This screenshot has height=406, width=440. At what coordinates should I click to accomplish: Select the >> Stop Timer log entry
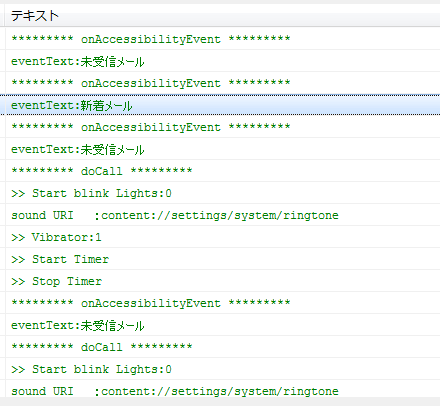click(x=223, y=281)
